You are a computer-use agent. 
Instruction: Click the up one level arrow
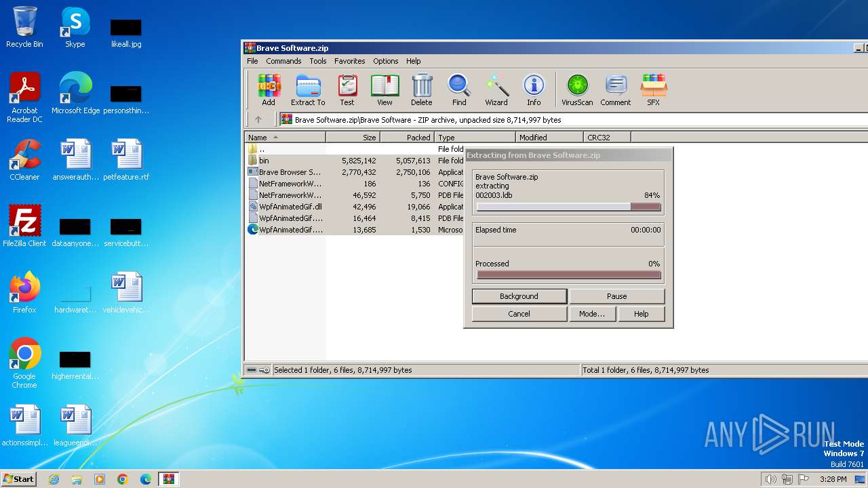coord(258,119)
